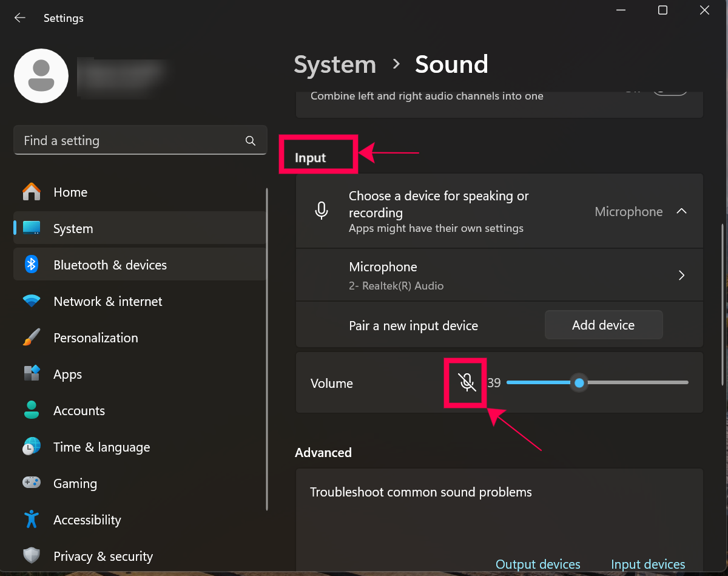This screenshot has width=728, height=576.
Task: Go to Network & internet settings
Action: tap(140, 301)
